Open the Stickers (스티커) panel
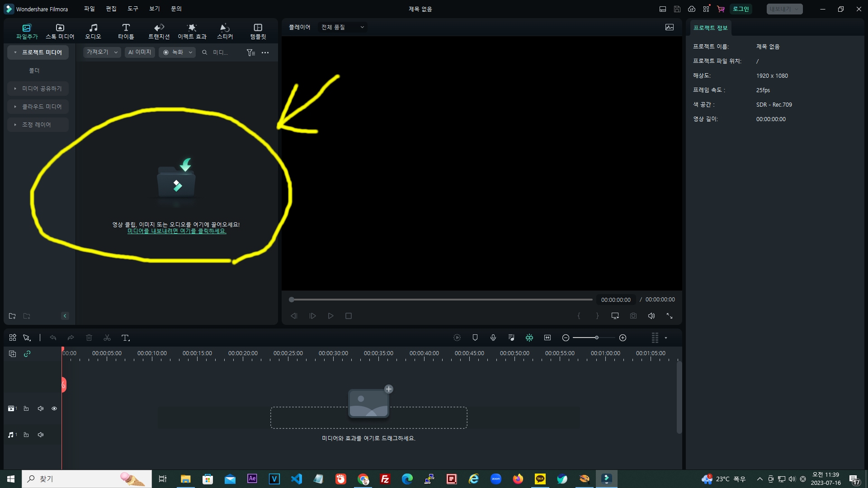 [225, 31]
